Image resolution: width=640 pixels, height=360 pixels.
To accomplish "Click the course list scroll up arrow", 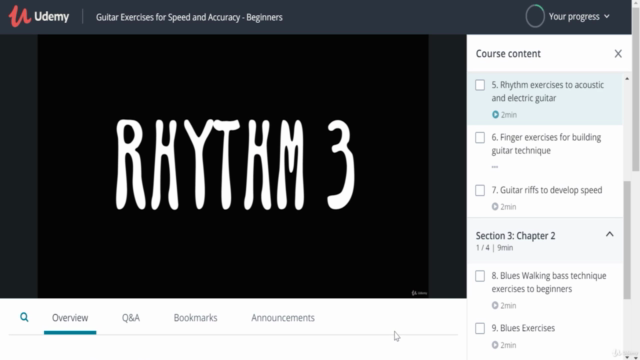I will pos(627,78).
